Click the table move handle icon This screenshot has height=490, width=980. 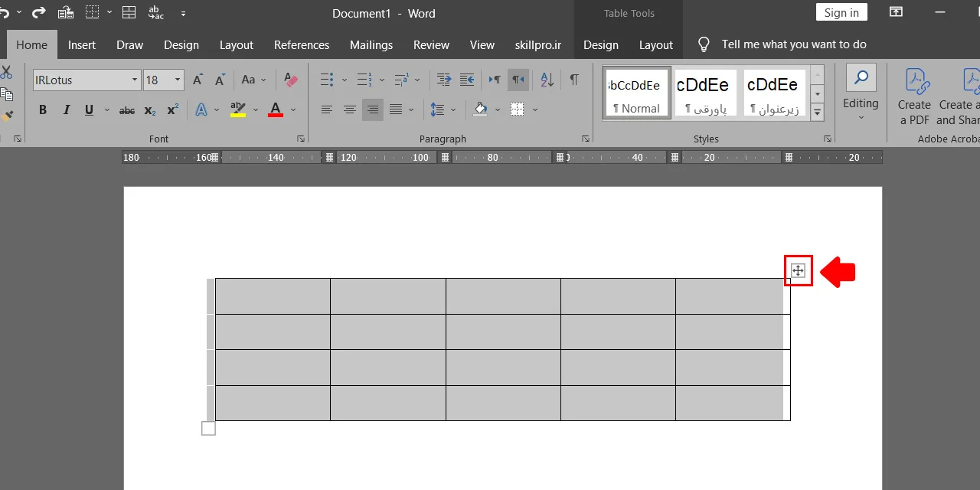(x=798, y=270)
